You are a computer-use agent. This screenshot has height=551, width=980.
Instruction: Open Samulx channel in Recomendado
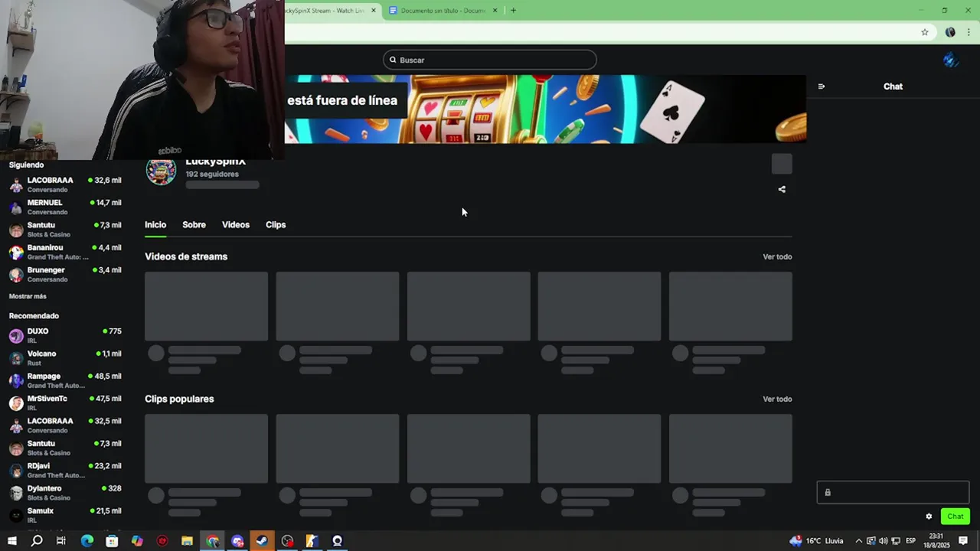65,515
